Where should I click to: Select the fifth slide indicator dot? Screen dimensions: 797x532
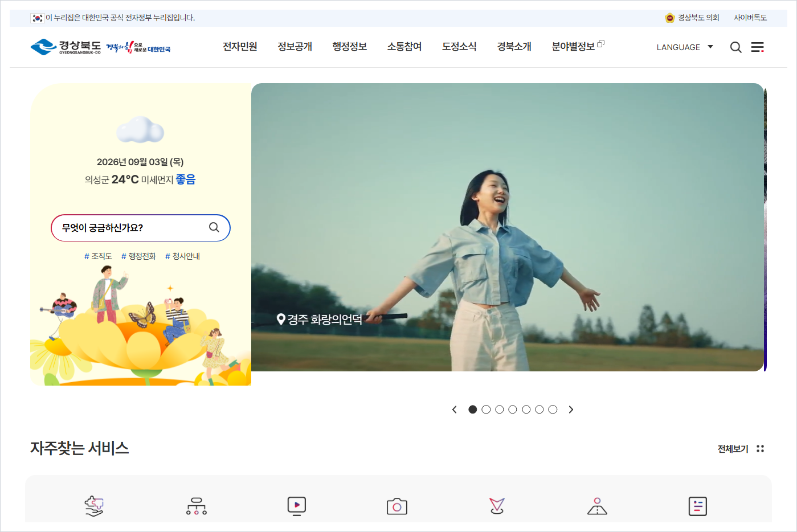pos(526,410)
